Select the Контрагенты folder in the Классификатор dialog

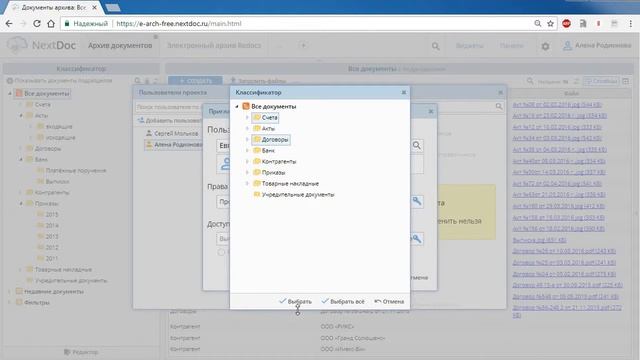pos(275,162)
